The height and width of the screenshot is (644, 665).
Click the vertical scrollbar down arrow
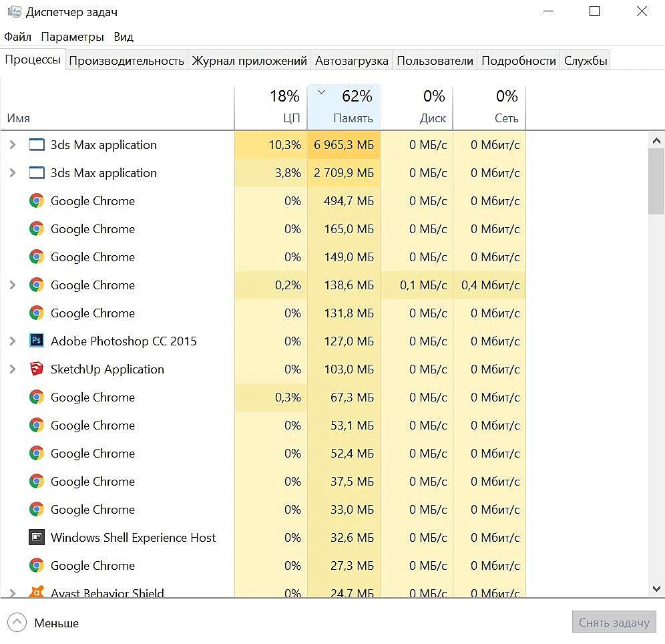tap(656, 589)
